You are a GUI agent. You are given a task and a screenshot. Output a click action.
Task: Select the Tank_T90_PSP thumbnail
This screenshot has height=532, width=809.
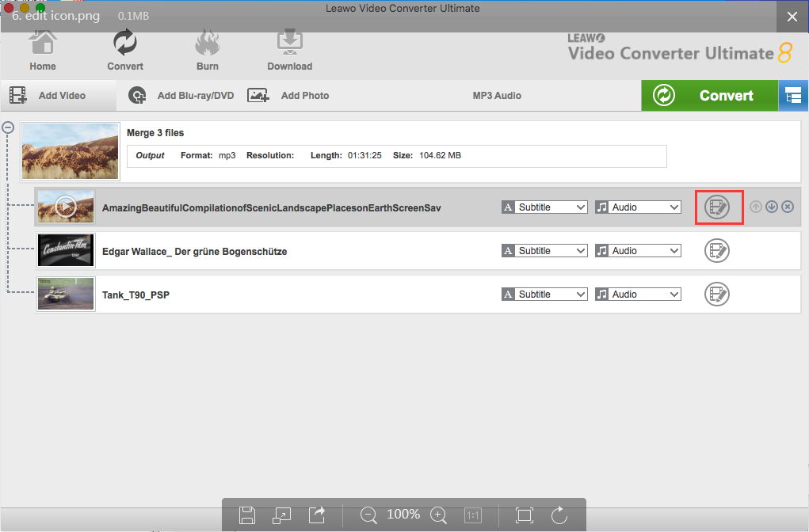point(66,294)
